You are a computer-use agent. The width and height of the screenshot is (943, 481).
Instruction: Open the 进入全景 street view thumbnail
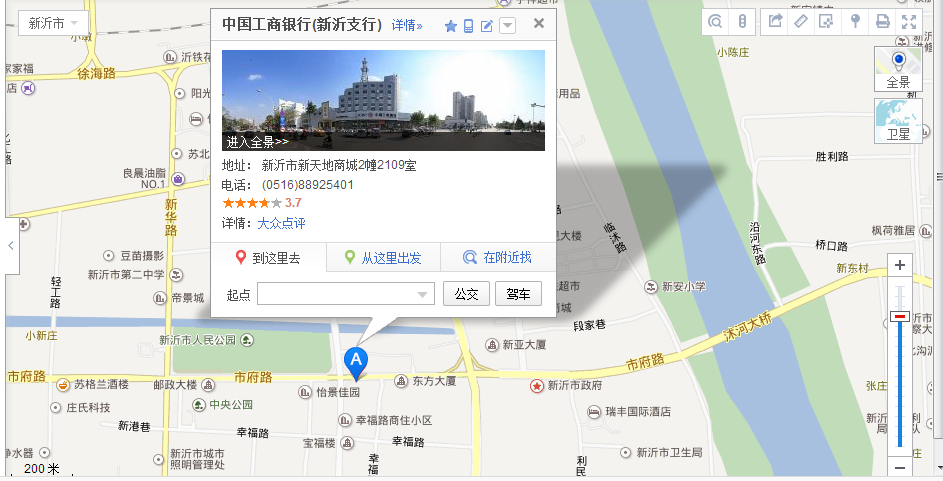coord(383,100)
